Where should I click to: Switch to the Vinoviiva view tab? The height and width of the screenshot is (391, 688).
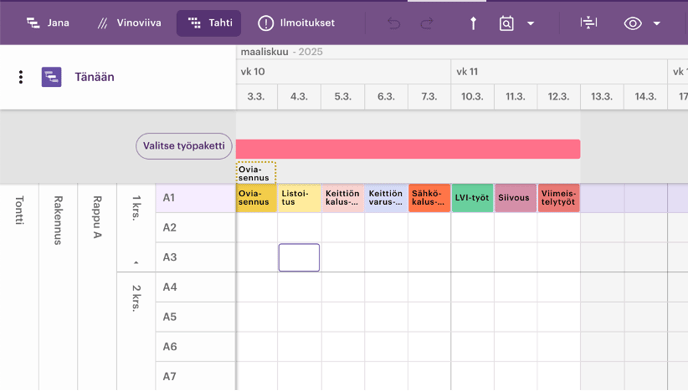(129, 23)
